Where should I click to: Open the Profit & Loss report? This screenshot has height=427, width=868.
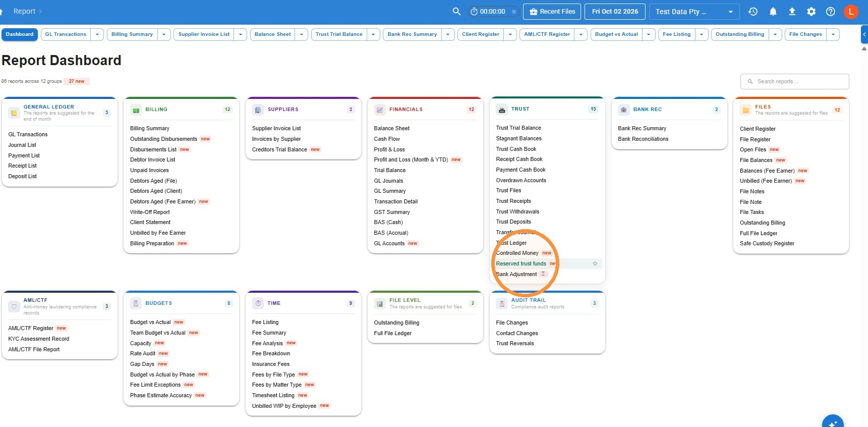(389, 149)
